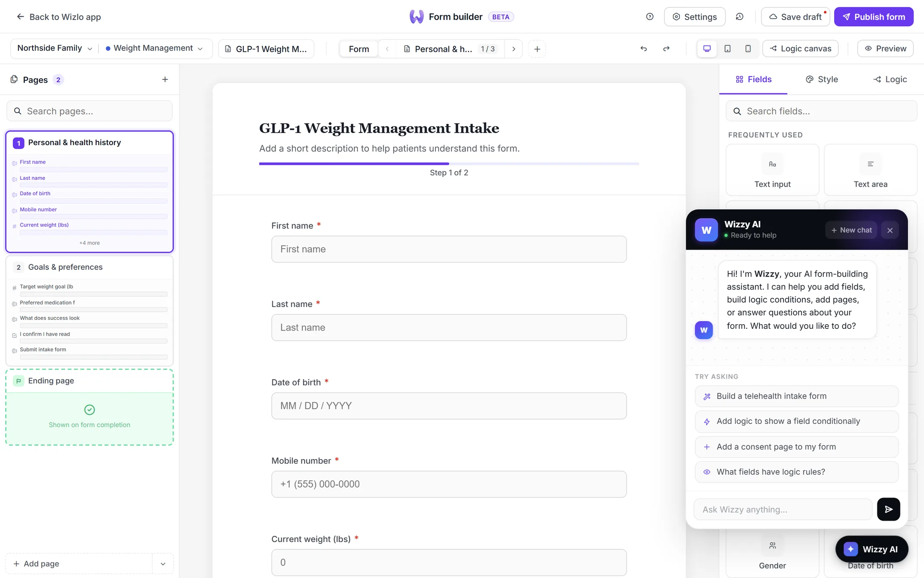Click Wizzy avatar in chat header
The height and width of the screenshot is (578, 924).
coord(706,230)
